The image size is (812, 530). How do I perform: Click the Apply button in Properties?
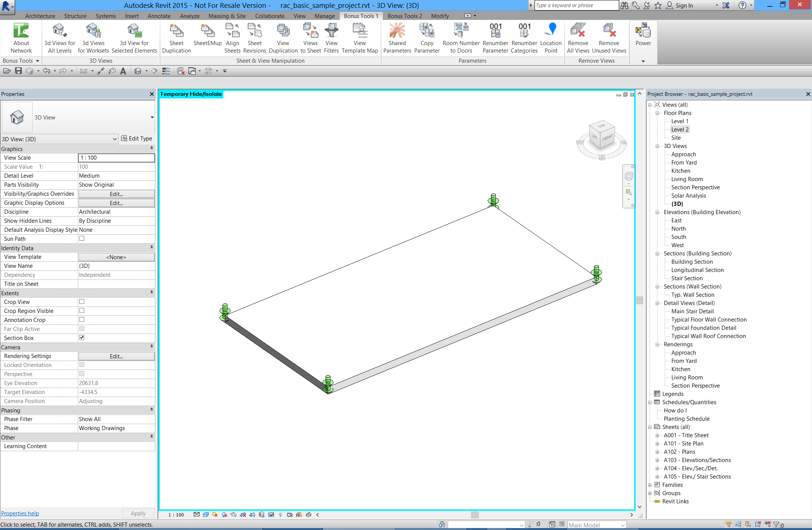click(x=138, y=513)
